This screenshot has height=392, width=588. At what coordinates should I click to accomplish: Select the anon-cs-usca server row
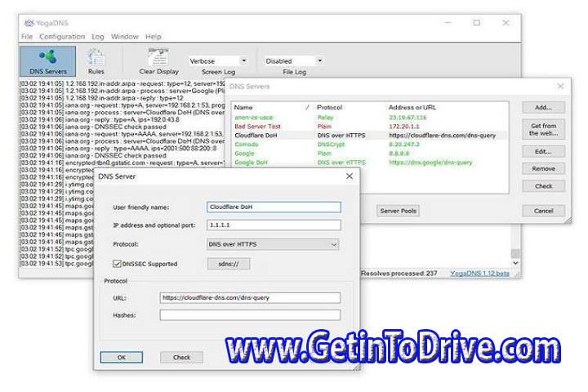(x=370, y=118)
